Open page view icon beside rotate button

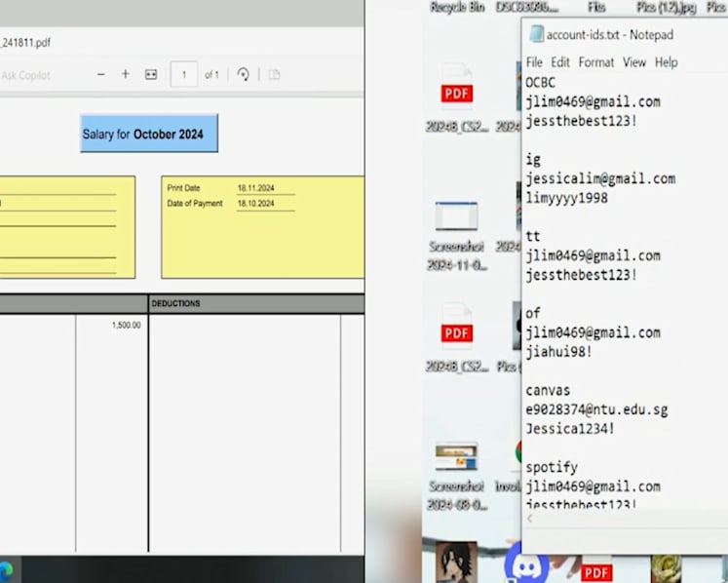pos(275,74)
